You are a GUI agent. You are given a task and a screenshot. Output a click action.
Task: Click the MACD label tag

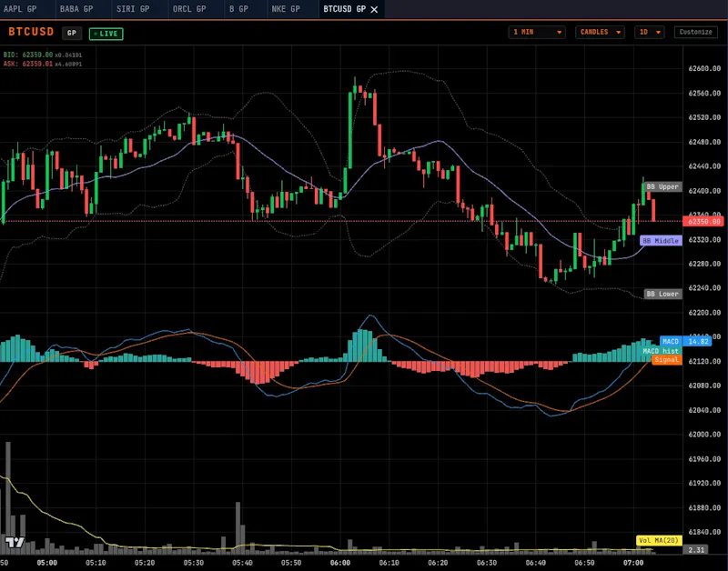tap(671, 341)
